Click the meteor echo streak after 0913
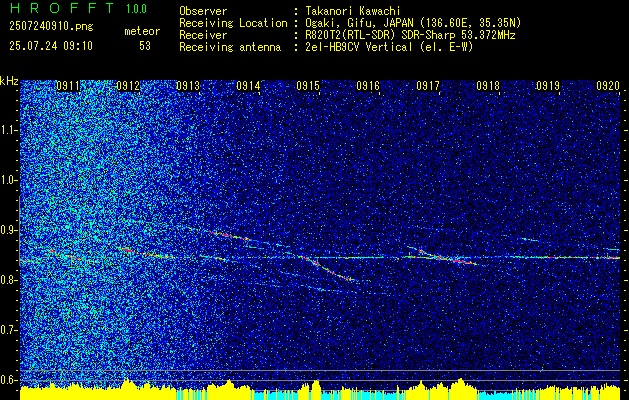The width and height of the screenshot is (629, 400). coord(229,236)
